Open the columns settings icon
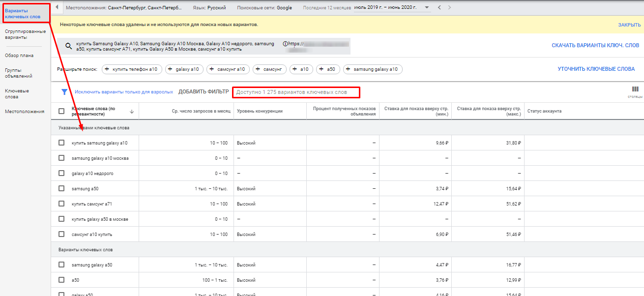This screenshot has width=644, height=296. tap(635, 89)
